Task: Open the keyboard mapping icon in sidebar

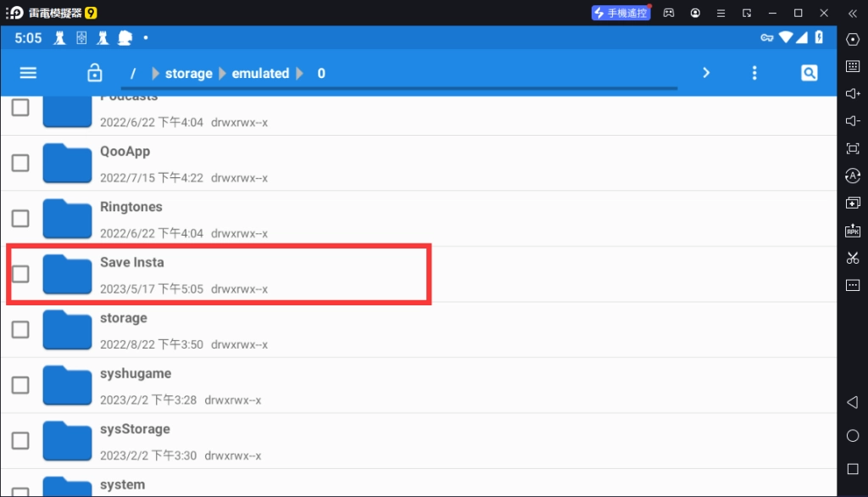Action: pyautogui.click(x=853, y=66)
